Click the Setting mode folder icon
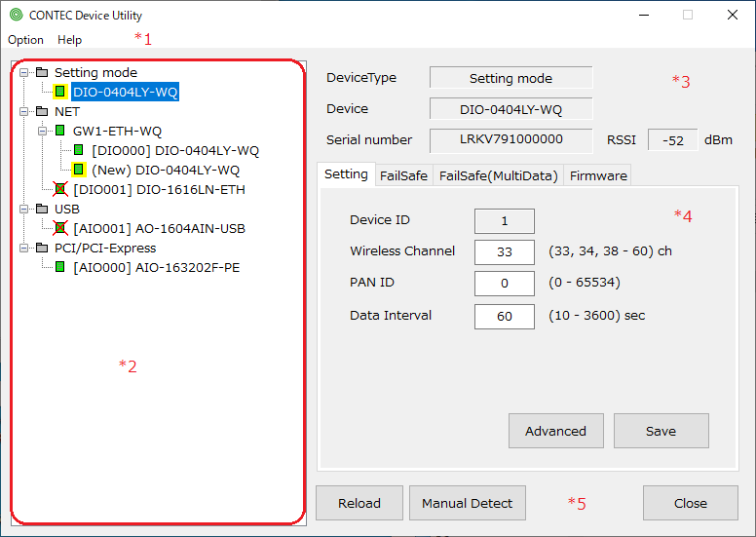756x537 pixels. coord(42,72)
